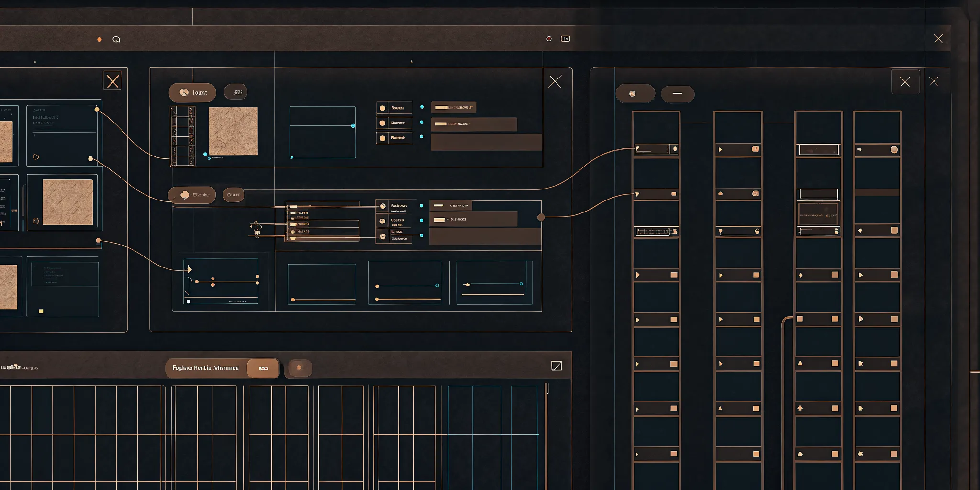
Task: Click the orange output port on the left panel's top card
Action: point(97,110)
